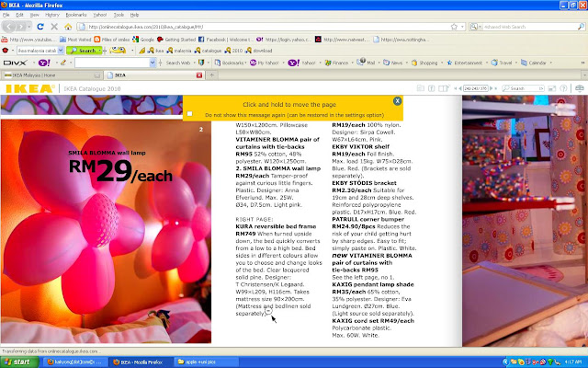Open the 'Getting Started' bookmark

pyautogui.click(x=176, y=40)
